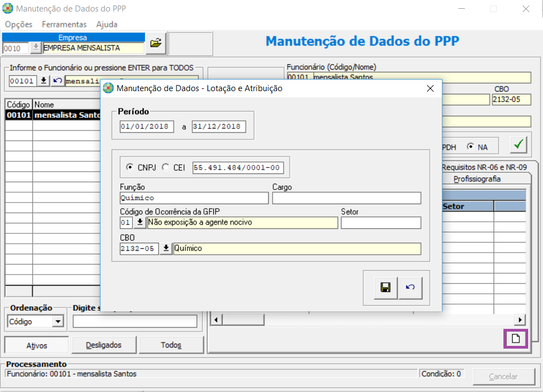The image size is (543, 392).
Task: Open the employee code lookup arrow
Action: [x=43, y=81]
